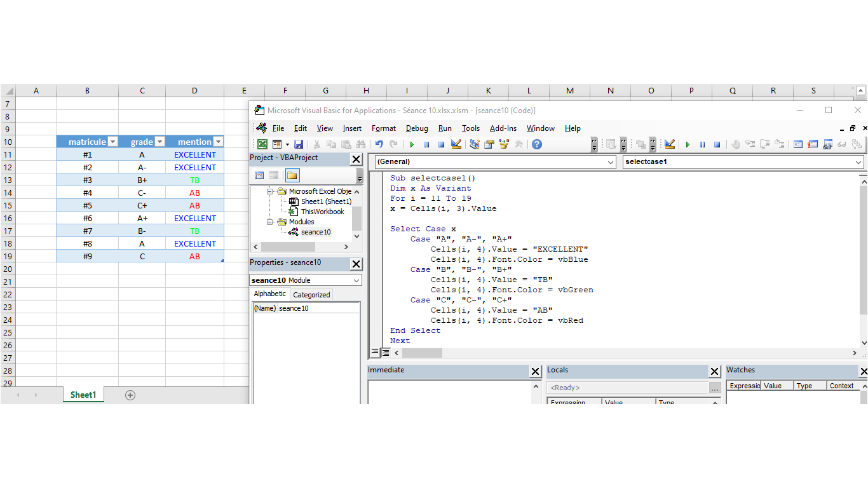
Task: Open the Debug menu
Action: [x=417, y=128]
